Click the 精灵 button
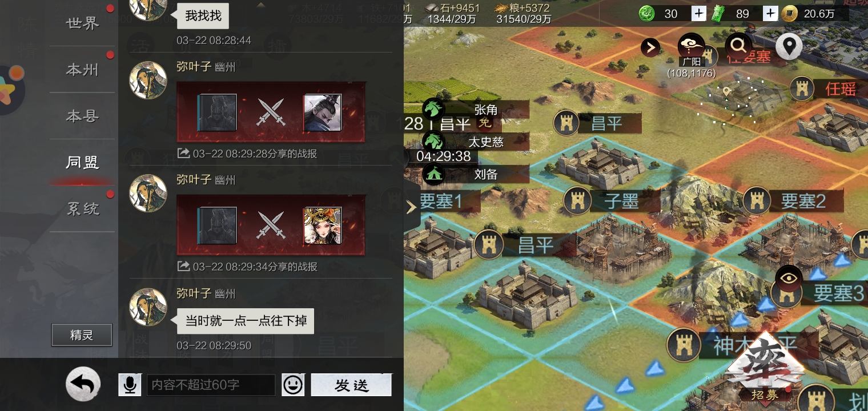Screen dimensions: 868x411 point(82,335)
